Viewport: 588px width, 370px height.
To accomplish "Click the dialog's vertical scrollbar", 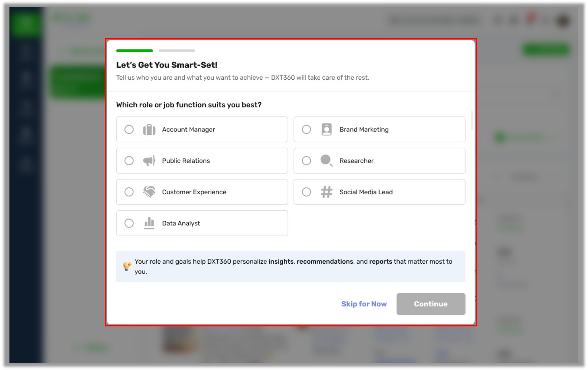I will coord(471,120).
